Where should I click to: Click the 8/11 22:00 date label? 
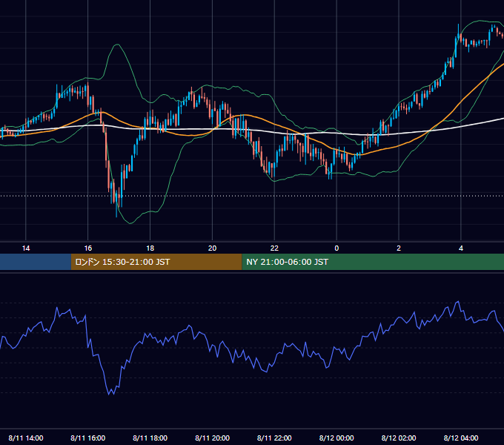(274, 438)
